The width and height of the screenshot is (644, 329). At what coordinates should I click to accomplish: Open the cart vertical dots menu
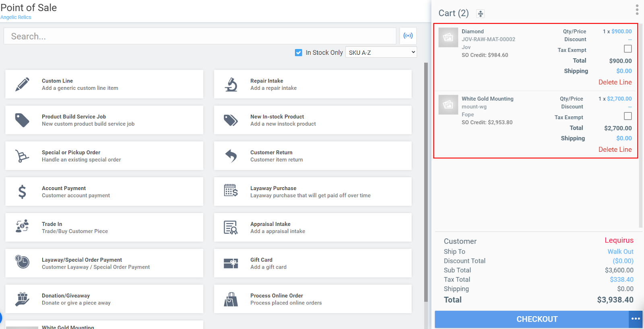click(x=637, y=10)
